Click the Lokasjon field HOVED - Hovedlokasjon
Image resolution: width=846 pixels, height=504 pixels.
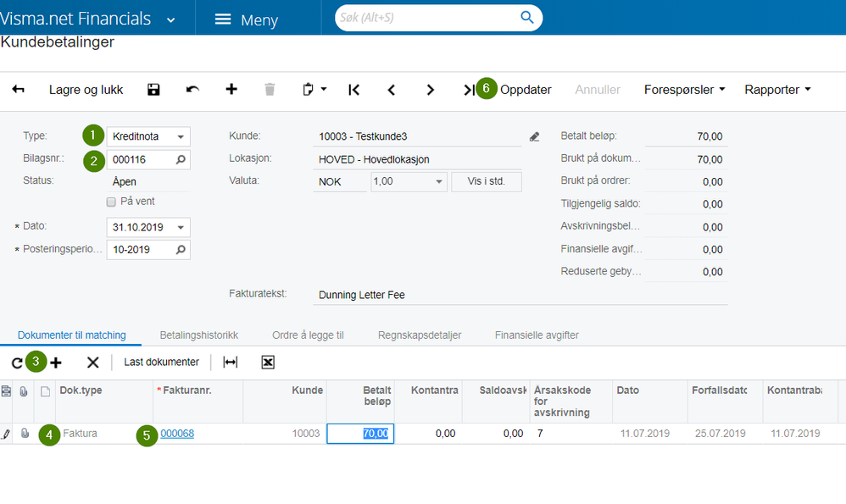pos(417,159)
